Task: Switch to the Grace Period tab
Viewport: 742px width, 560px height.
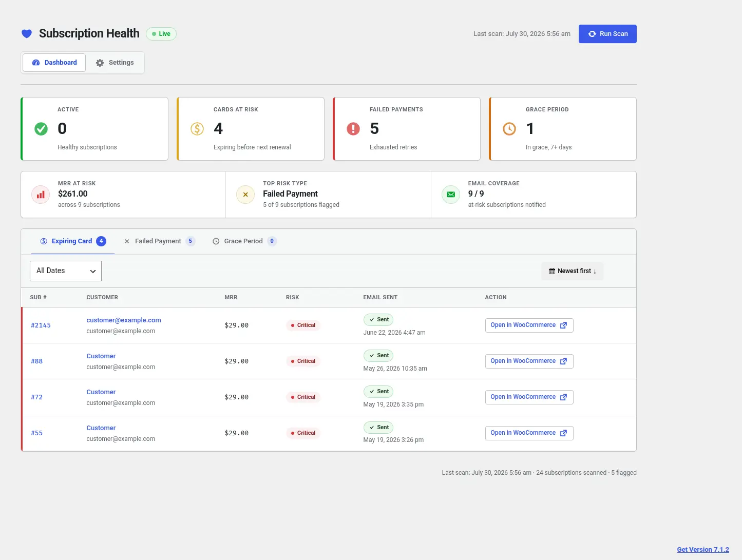Action: tap(244, 241)
